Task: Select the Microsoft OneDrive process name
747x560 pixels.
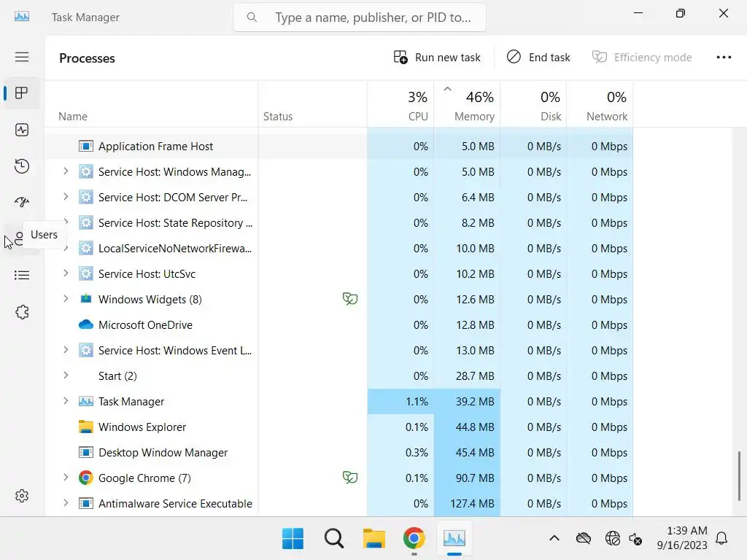Action: click(x=145, y=324)
